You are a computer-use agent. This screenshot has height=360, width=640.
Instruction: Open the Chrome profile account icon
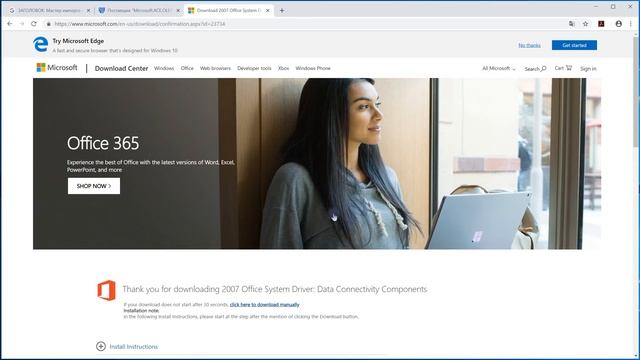619,24
